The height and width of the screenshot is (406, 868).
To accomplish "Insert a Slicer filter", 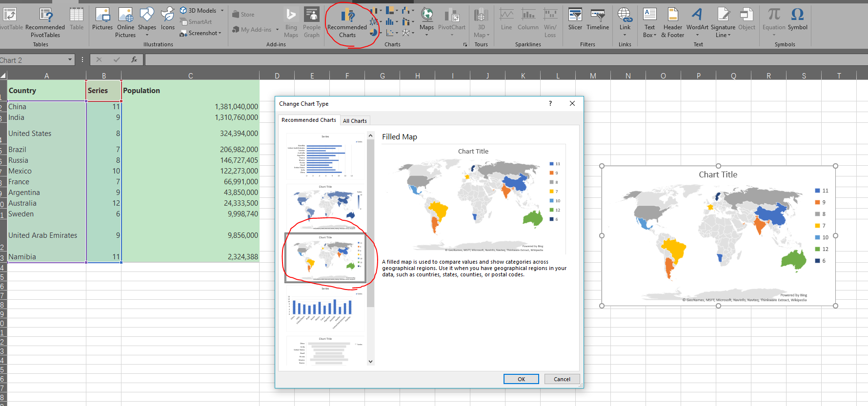I will (x=575, y=19).
